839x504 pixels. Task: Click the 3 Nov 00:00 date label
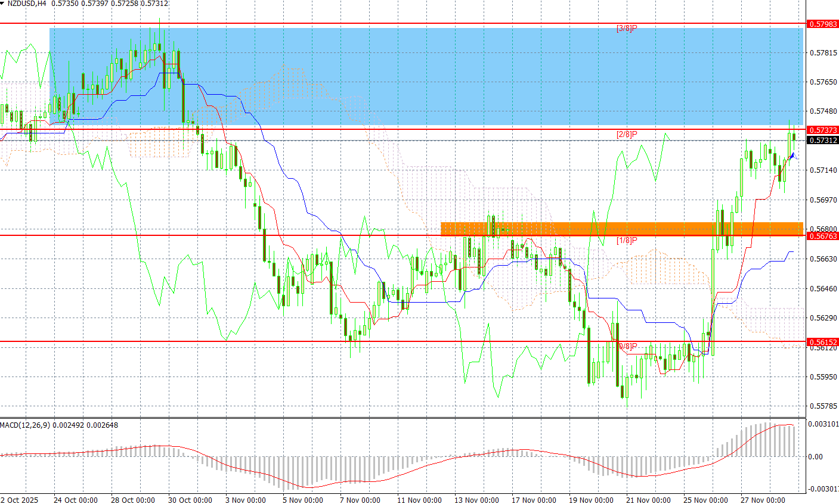click(x=245, y=500)
